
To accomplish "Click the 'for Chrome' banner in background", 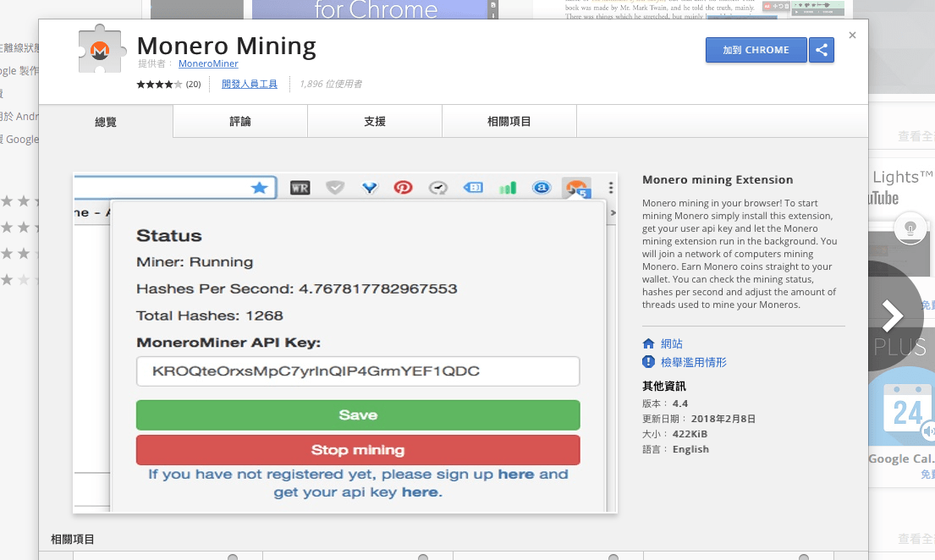I will coord(377,9).
